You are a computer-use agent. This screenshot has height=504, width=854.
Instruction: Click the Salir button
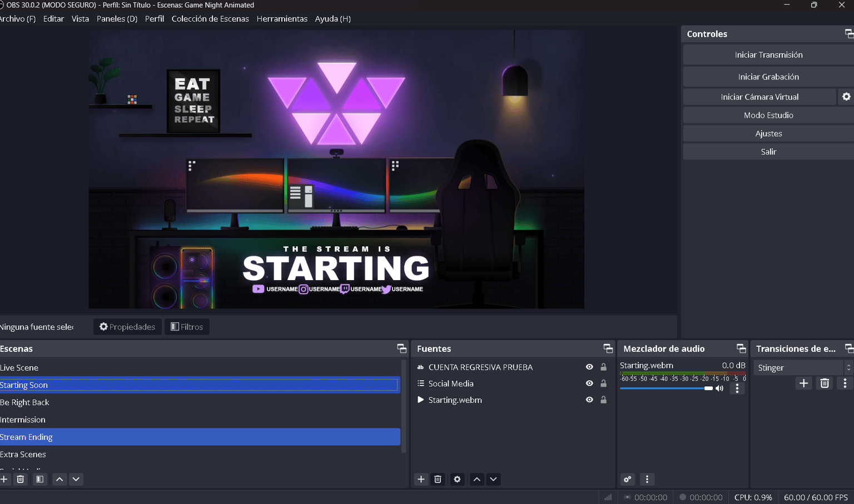click(768, 152)
